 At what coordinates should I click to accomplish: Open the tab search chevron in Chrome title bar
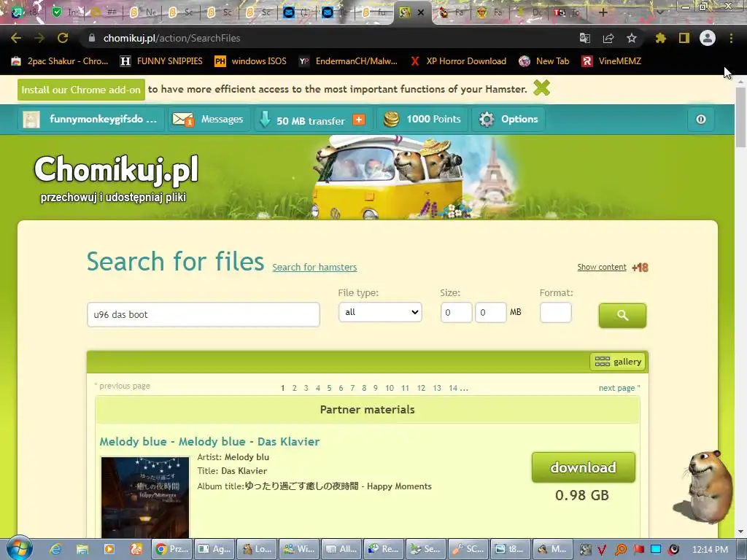[659, 12]
